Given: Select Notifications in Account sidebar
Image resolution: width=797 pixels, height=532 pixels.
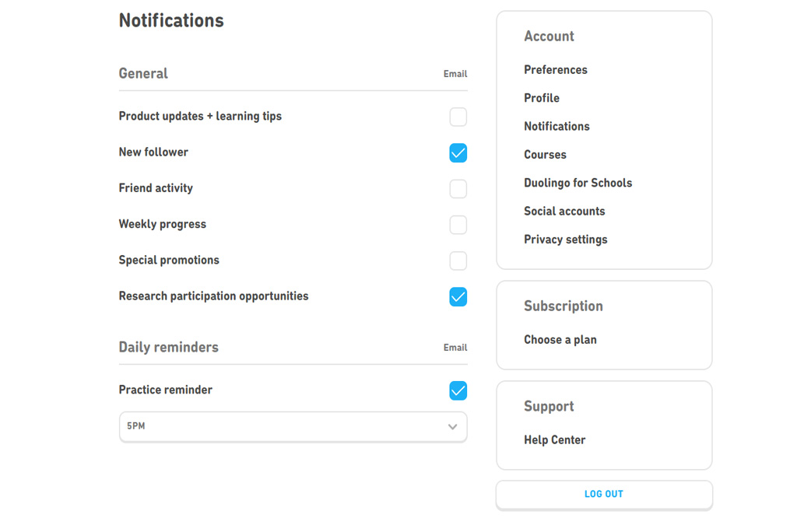Looking at the screenshot, I should pos(556,126).
